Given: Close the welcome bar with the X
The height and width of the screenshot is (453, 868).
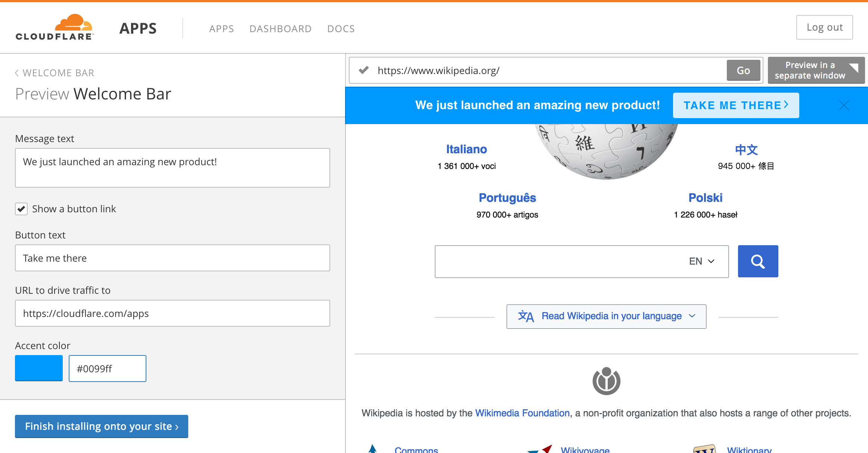Looking at the screenshot, I should 844,105.
